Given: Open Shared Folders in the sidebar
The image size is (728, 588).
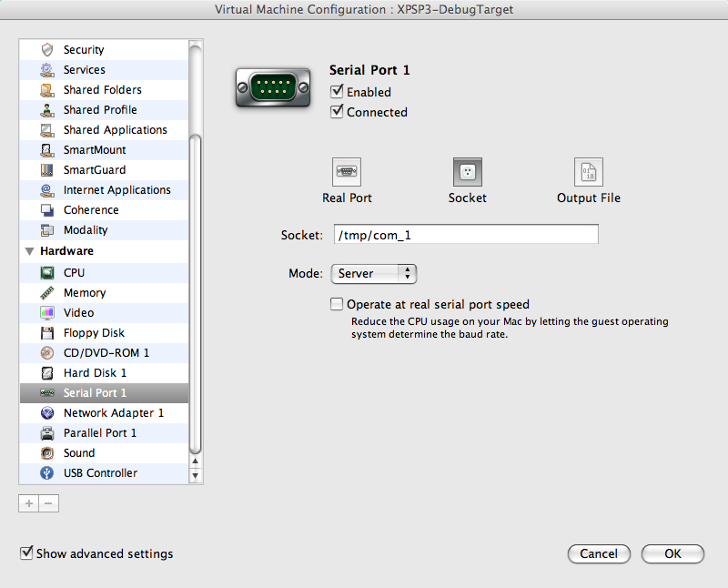Looking at the screenshot, I should click(102, 90).
